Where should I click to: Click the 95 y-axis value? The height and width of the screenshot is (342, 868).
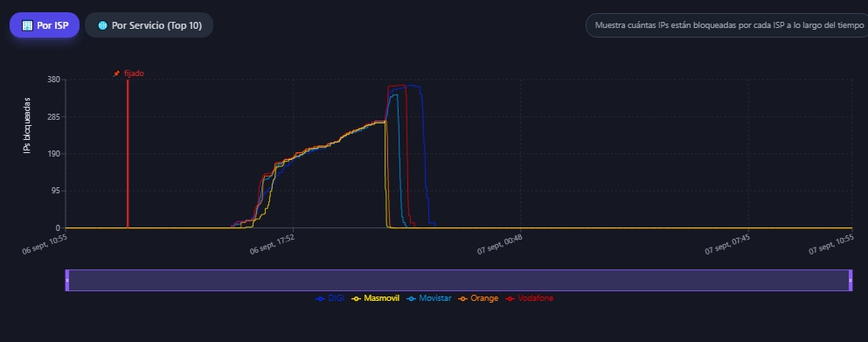tap(55, 191)
